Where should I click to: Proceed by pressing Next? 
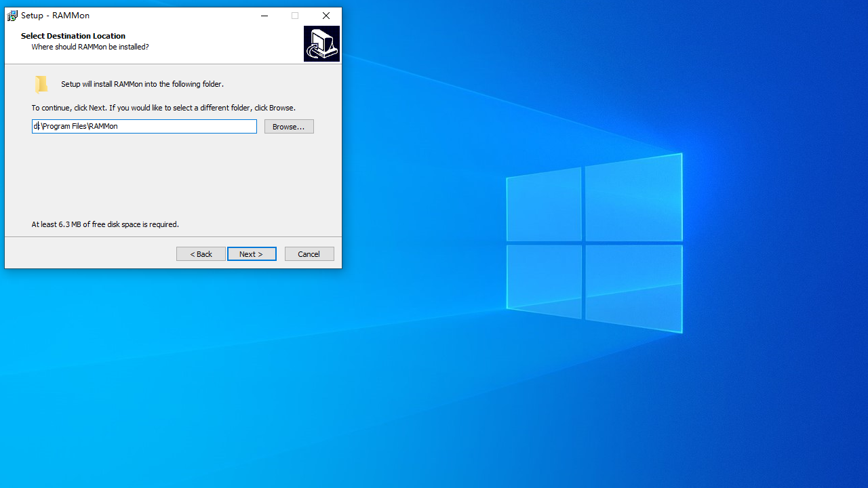tap(252, 254)
